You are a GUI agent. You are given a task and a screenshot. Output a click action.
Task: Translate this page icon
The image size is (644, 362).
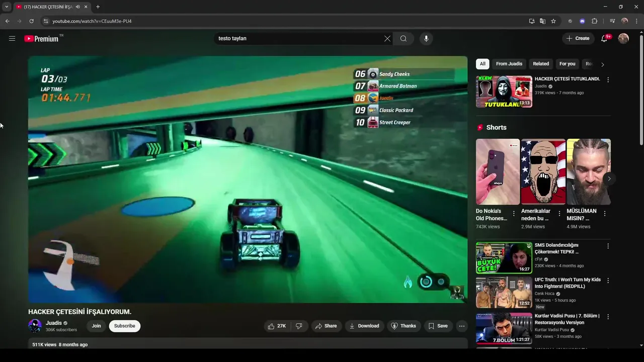click(542, 21)
